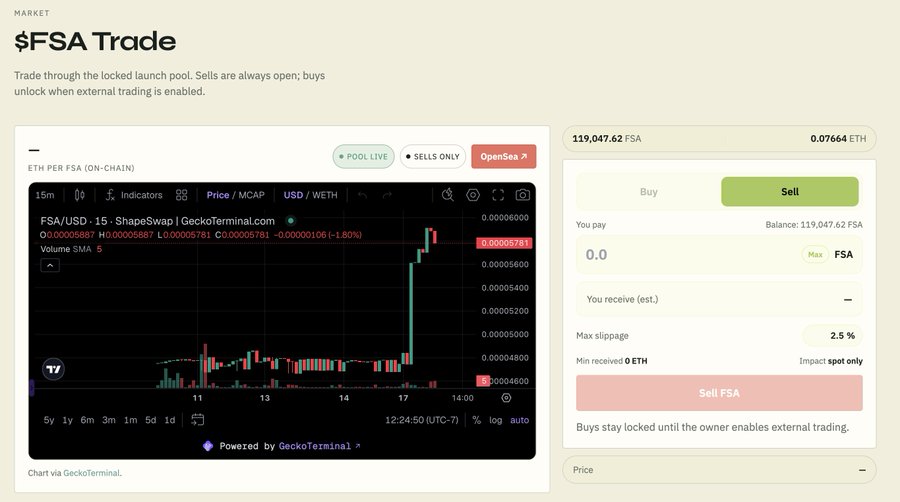Select the 1m date range

click(131, 420)
